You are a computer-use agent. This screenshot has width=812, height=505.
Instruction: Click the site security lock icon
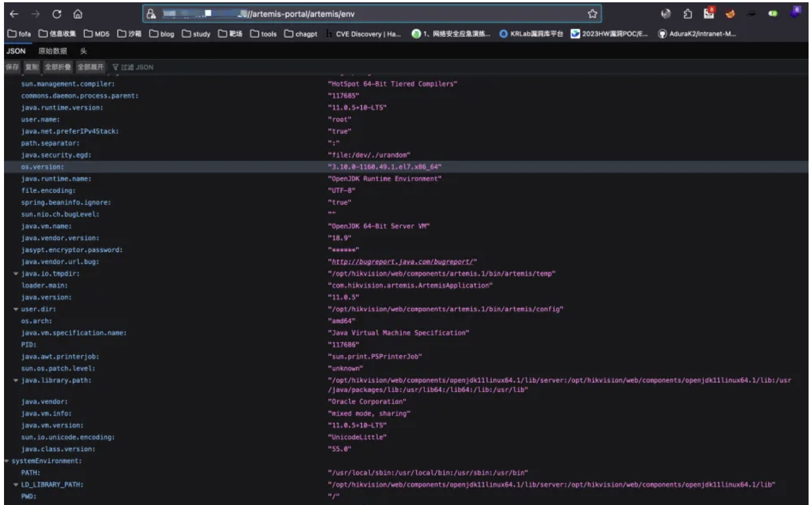click(151, 14)
